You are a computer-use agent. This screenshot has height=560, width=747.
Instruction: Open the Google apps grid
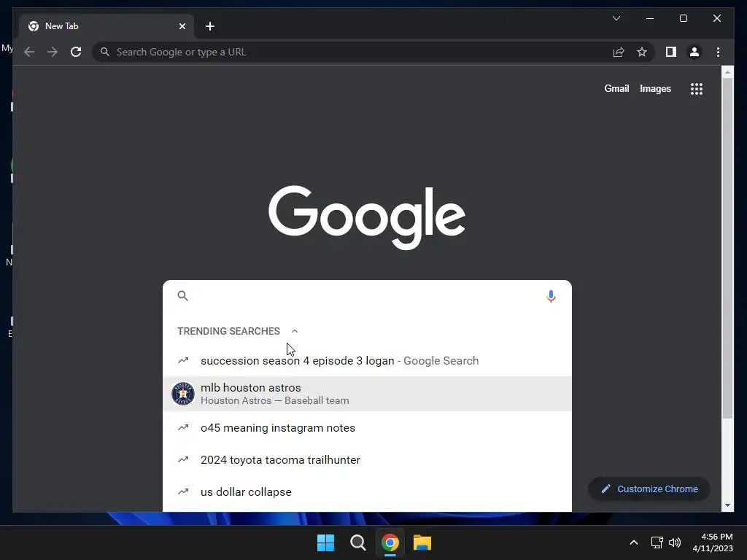[x=697, y=88]
